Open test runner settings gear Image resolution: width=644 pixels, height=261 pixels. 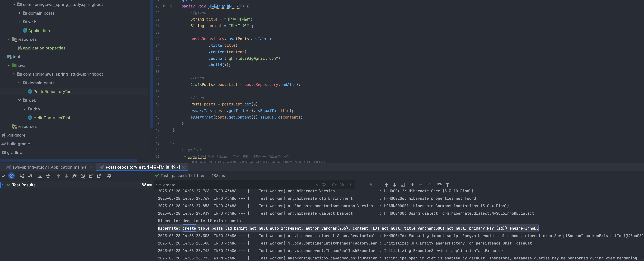pyautogui.click(x=109, y=176)
